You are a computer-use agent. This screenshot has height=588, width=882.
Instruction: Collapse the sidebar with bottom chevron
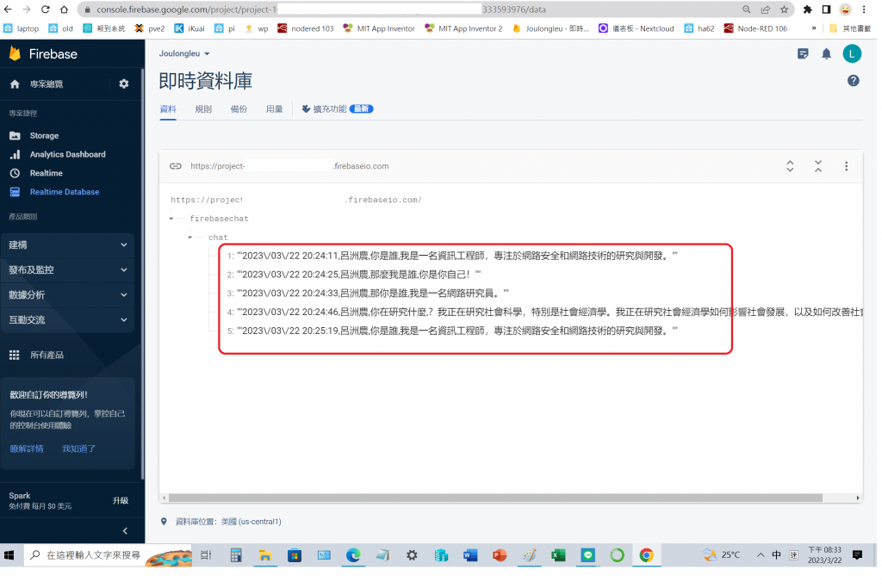125,530
